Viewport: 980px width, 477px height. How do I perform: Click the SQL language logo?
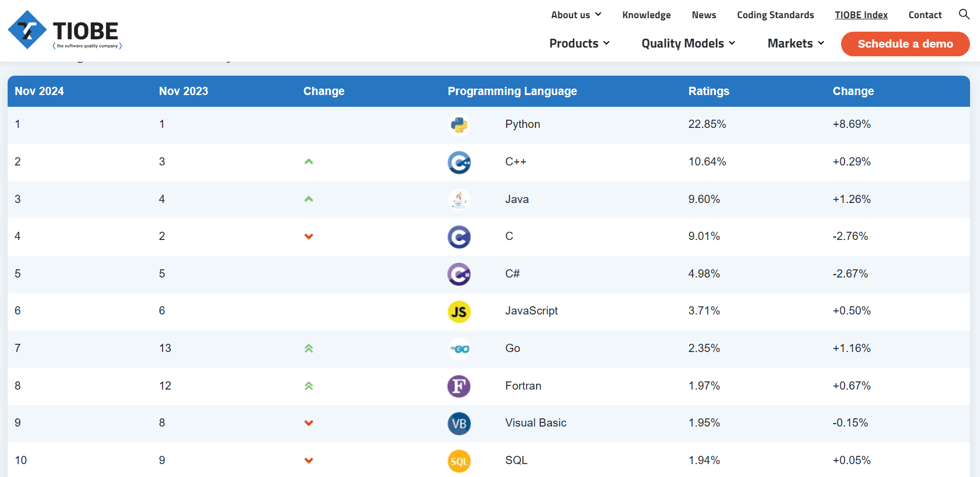click(x=459, y=461)
